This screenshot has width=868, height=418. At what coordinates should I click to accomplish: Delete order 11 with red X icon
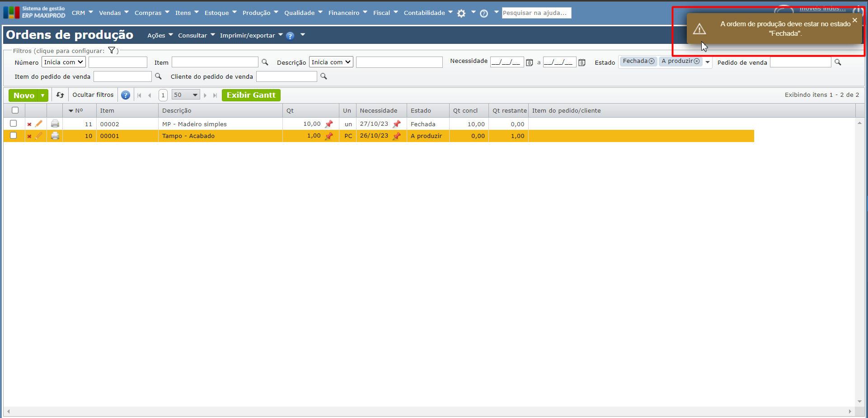click(29, 124)
